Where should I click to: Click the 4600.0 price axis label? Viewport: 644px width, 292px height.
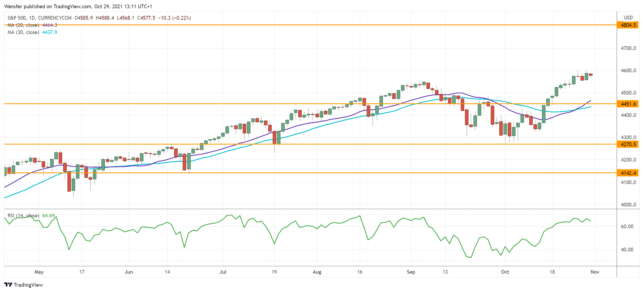pyautogui.click(x=628, y=70)
